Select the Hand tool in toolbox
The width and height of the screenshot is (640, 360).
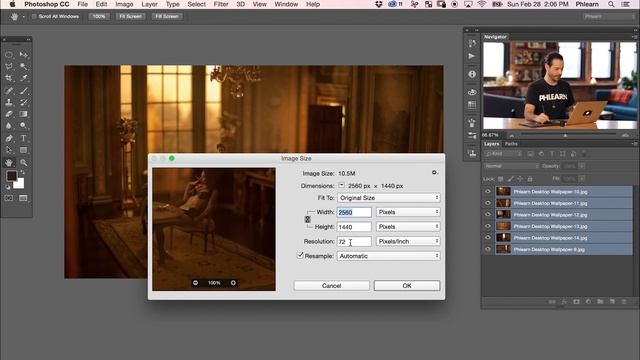[9, 162]
